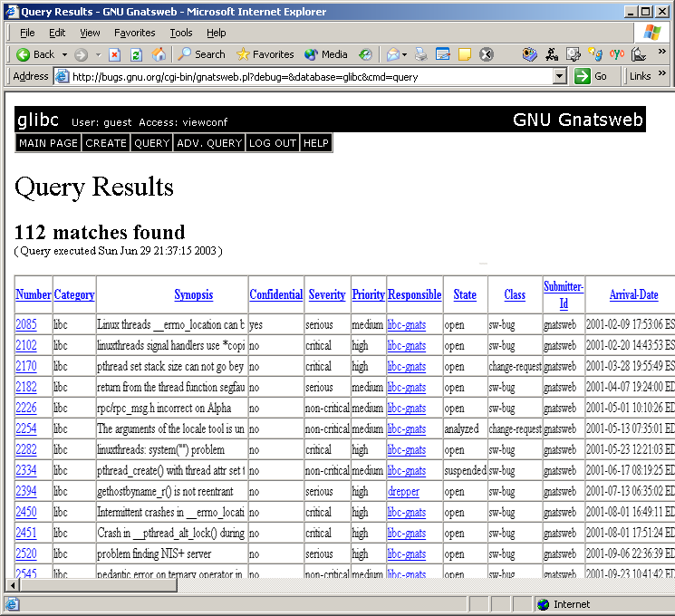Screen dimensions: 675x616
Task: Go to Gnatsweb MAIN PAGE
Action: [48, 143]
